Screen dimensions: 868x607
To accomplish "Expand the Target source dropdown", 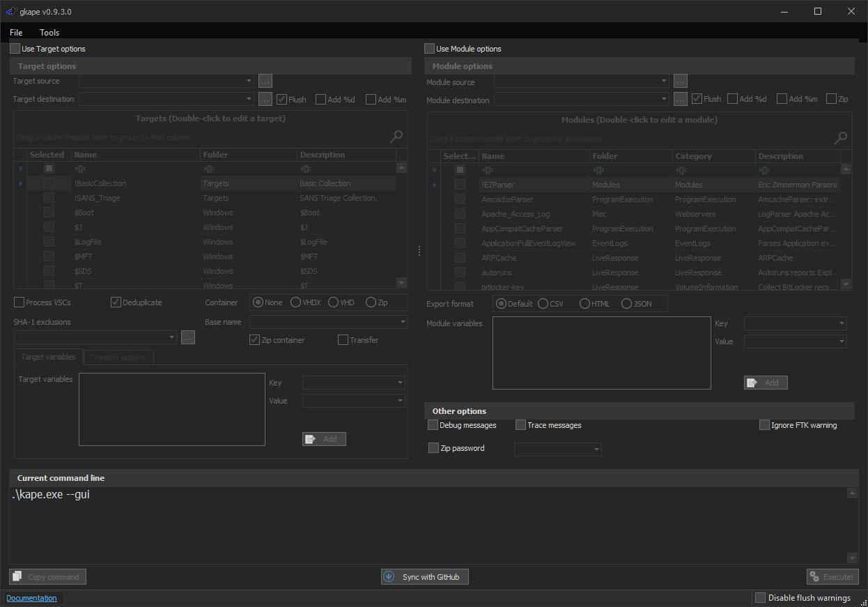I will (249, 81).
